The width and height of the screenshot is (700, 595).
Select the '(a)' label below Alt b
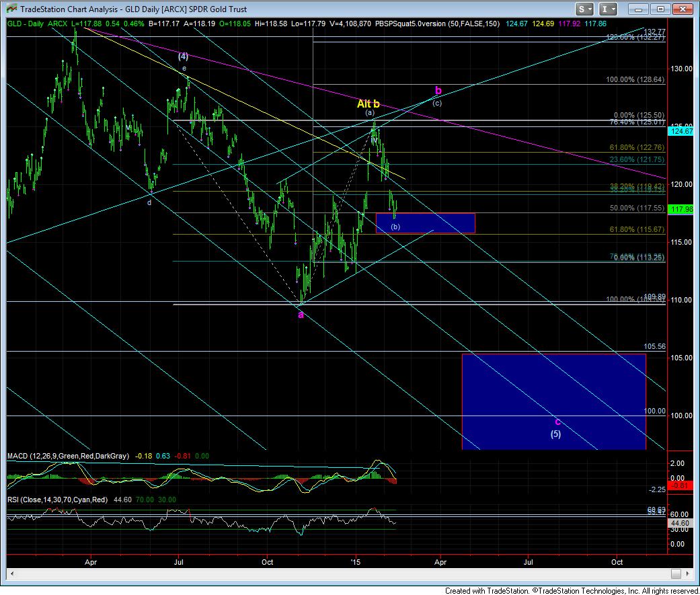point(370,112)
